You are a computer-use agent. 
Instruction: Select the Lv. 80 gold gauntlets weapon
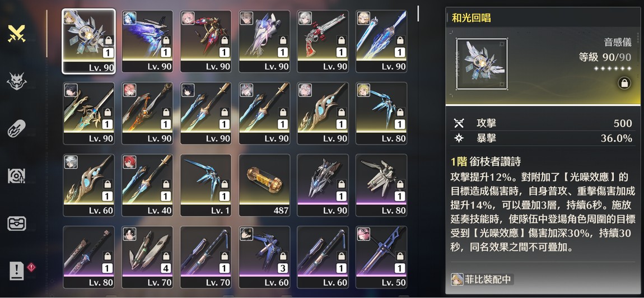(x=381, y=113)
